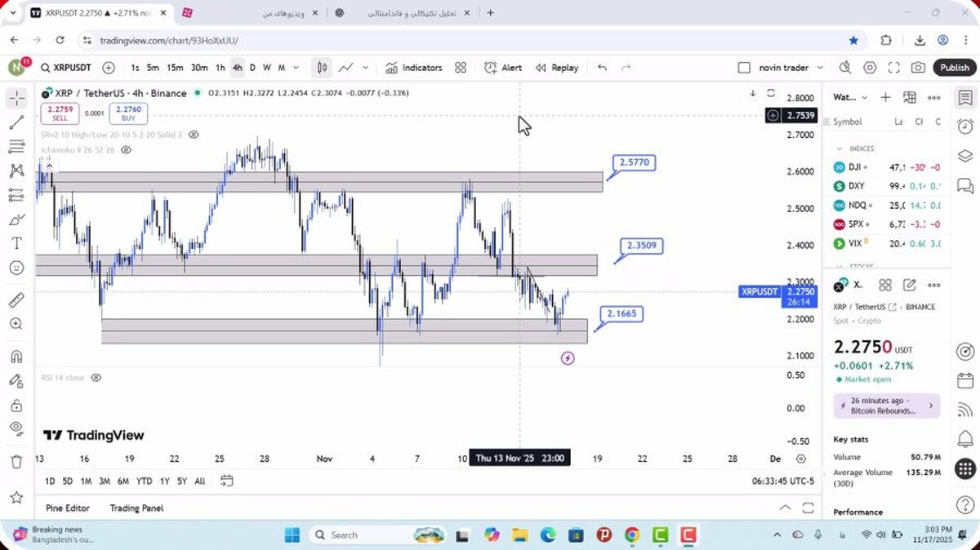Viewport: 980px width, 550px height.
Task: Open quick search magnifier in top toolbar
Action: [x=845, y=68]
